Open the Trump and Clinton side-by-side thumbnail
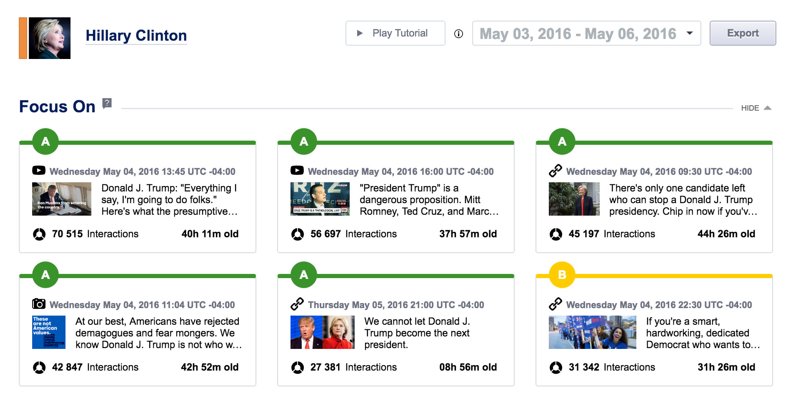Viewport: 794px width, 403px height. click(323, 332)
